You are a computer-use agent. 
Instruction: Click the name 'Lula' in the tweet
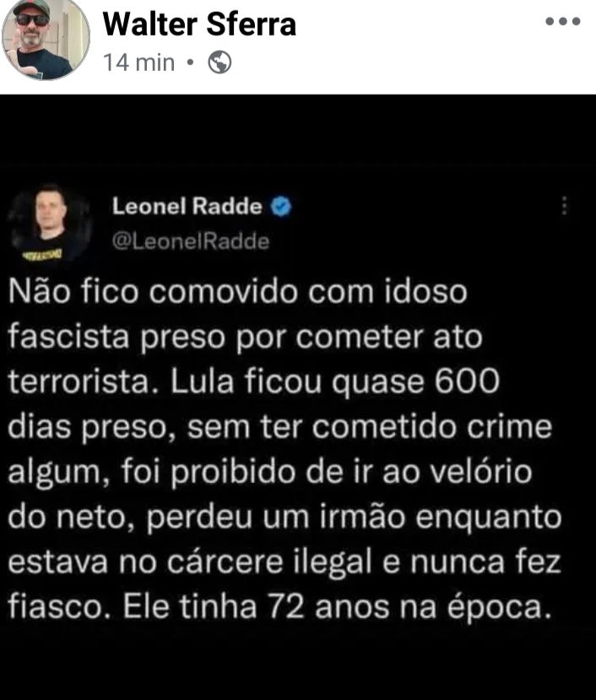coord(203,382)
